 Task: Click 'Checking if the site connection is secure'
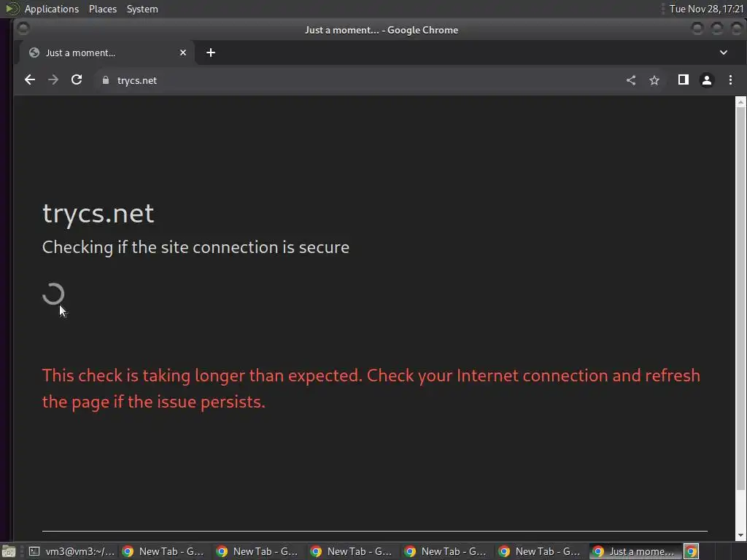[196, 247]
